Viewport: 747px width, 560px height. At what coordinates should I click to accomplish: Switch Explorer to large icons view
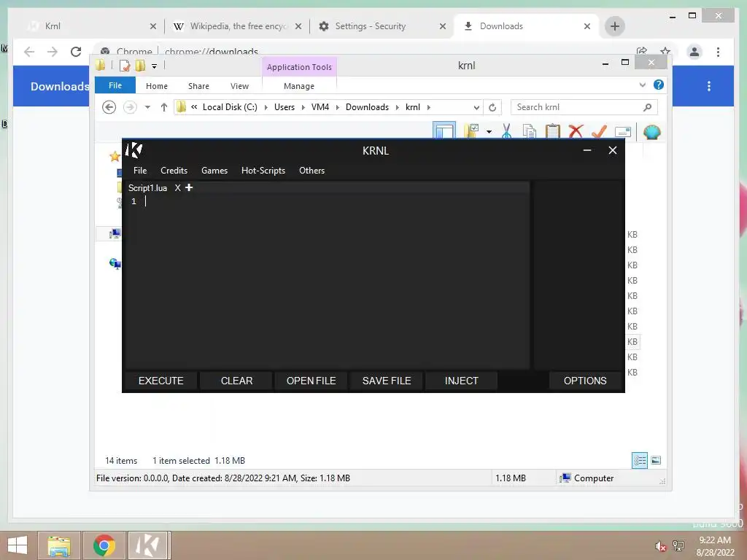[656, 461]
